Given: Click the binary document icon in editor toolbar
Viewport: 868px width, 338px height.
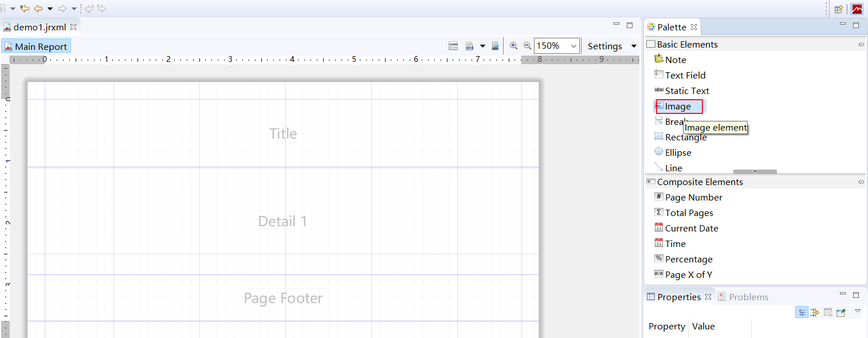Looking at the screenshot, I should pyautogui.click(x=469, y=46).
